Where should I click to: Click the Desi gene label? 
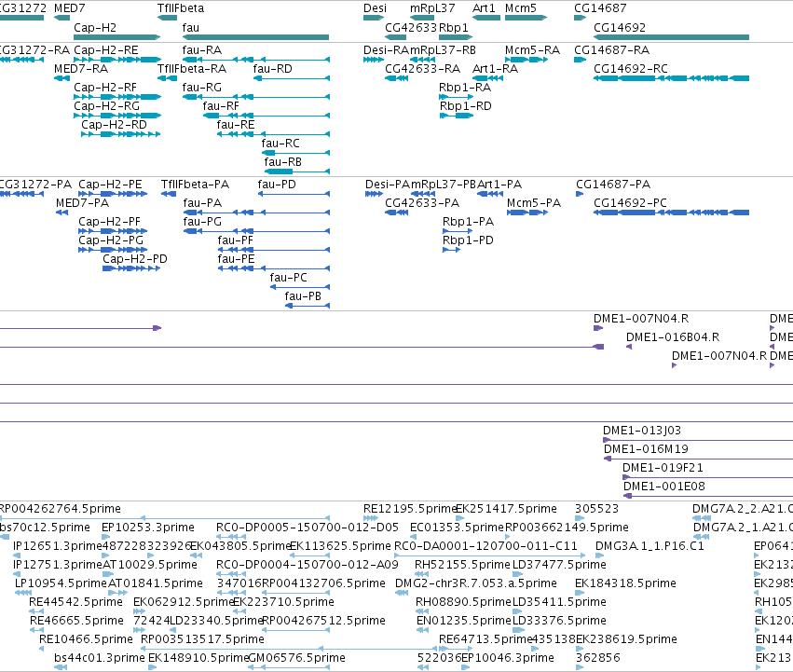click(375, 8)
